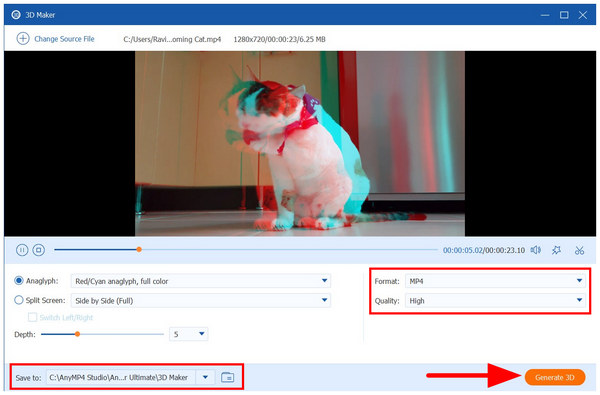Click the playback progress slider handle

click(x=139, y=250)
